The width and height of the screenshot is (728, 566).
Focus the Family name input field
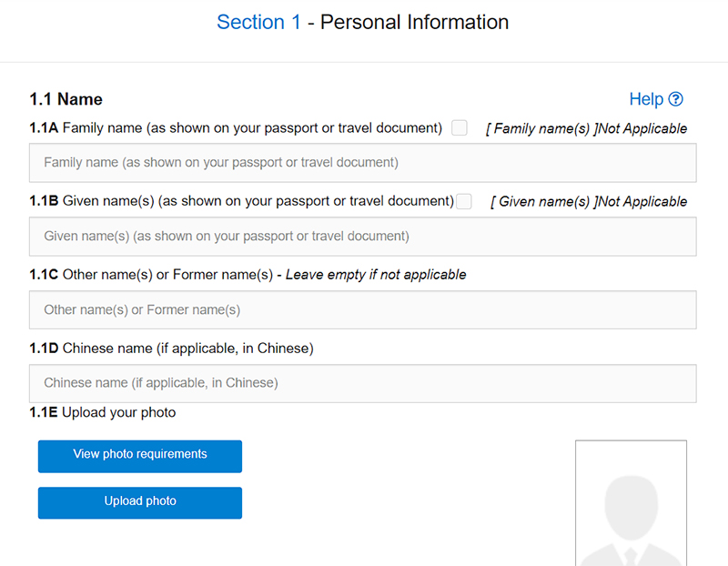coord(363,163)
